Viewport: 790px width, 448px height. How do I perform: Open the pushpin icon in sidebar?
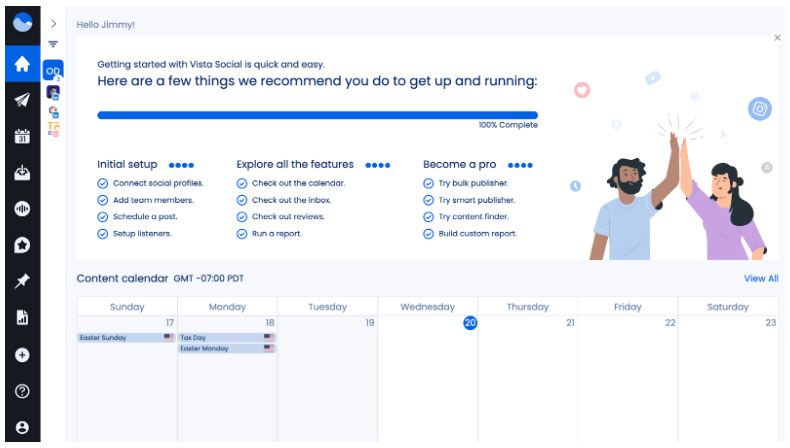pyautogui.click(x=22, y=281)
